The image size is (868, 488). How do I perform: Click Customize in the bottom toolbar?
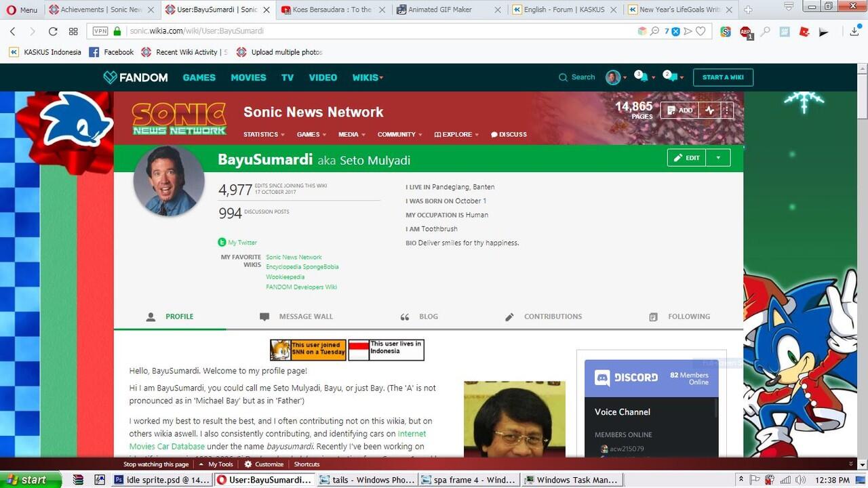click(264, 464)
